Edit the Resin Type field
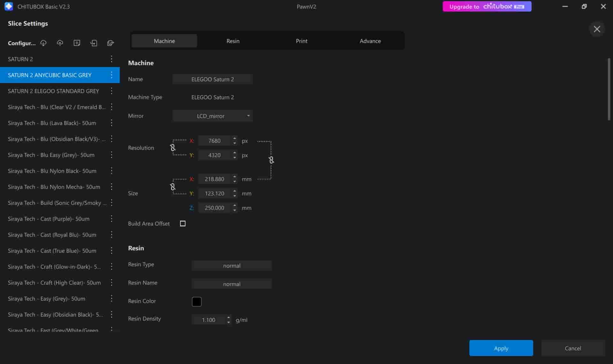This screenshot has height=364, width=613. tap(231, 266)
